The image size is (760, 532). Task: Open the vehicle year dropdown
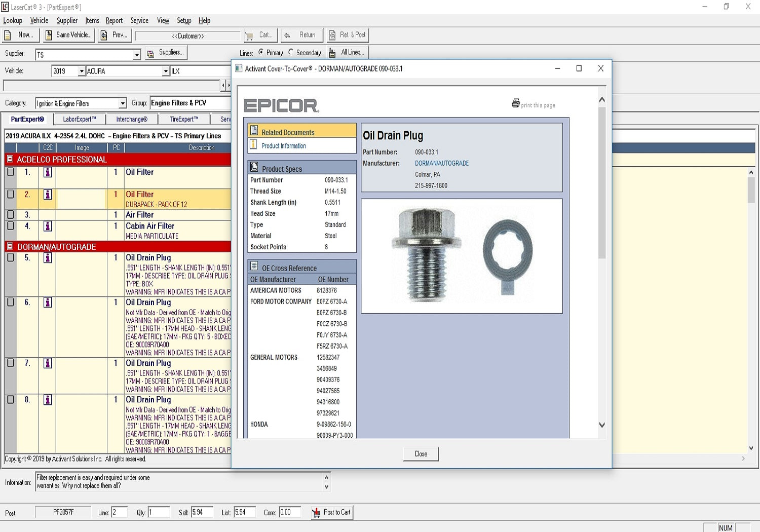pos(81,71)
